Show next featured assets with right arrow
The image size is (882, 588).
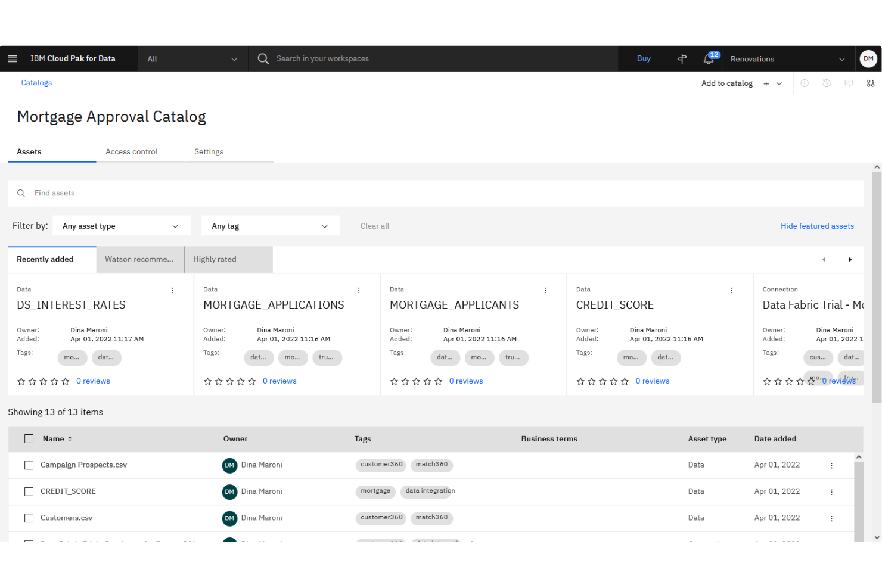850,260
